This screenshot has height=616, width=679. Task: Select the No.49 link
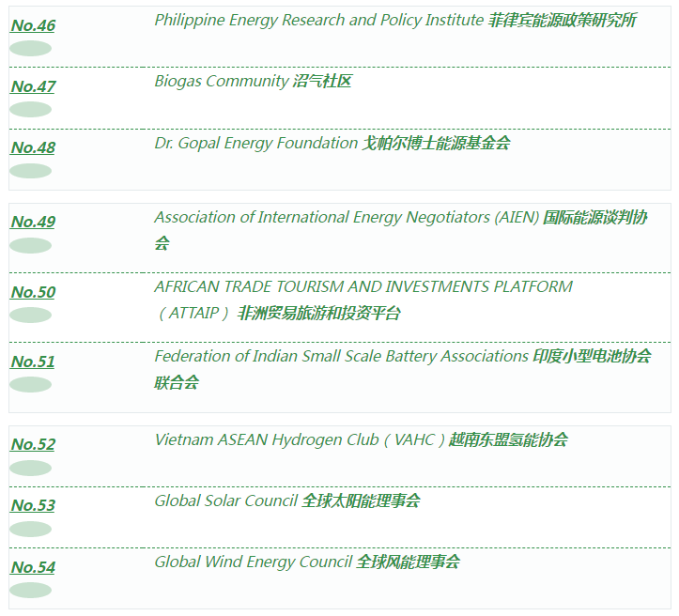(x=33, y=222)
